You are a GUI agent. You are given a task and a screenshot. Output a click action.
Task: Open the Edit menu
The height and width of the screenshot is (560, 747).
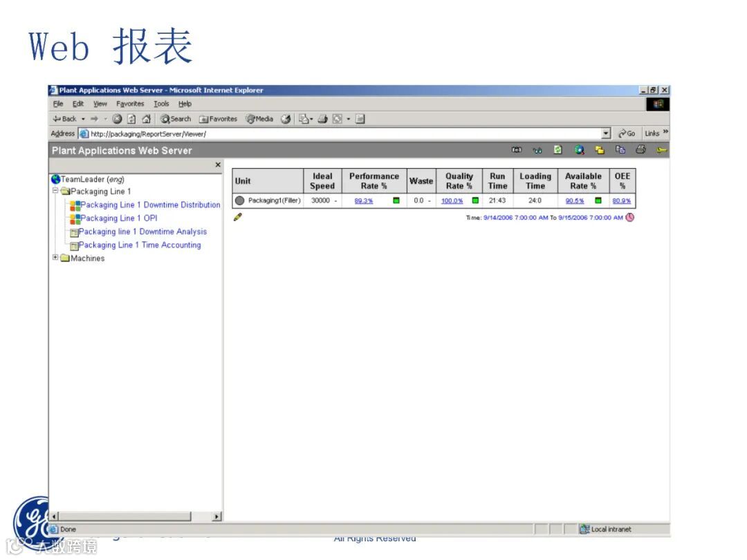77,104
